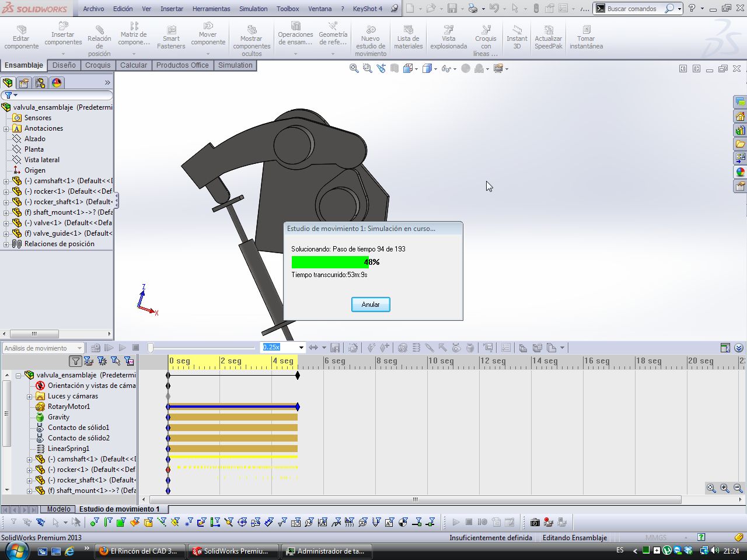This screenshot has width=747, height=560.
Task: Click timeline zoom out magnifier
Action: 738,488
